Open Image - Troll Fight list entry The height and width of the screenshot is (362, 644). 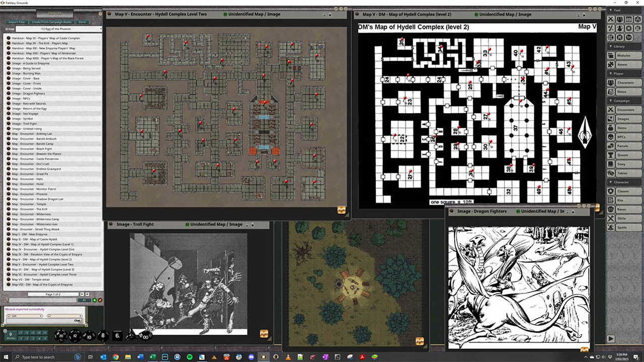[24, 124]
